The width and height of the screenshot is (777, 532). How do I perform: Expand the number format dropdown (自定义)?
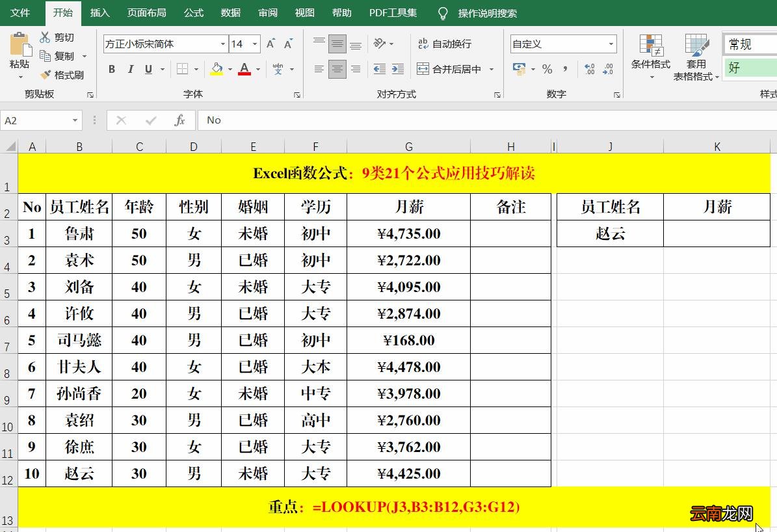[611, 44]
